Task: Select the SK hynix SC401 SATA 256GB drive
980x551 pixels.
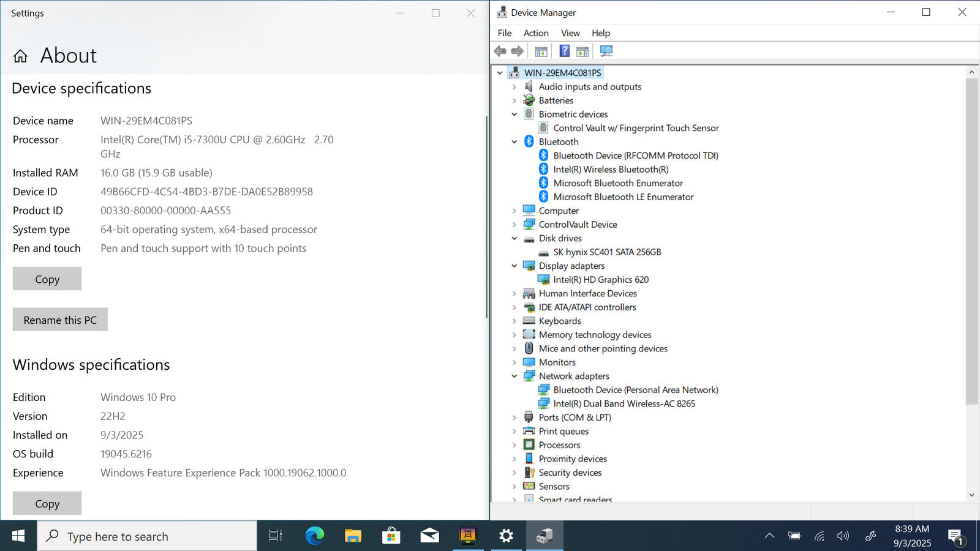Action: pos(606,252)
